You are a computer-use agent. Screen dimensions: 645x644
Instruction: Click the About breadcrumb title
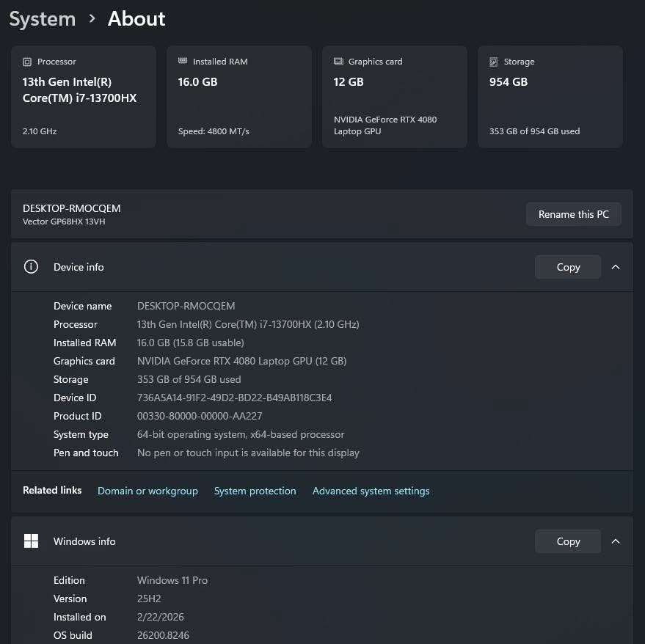coord(136,19)
